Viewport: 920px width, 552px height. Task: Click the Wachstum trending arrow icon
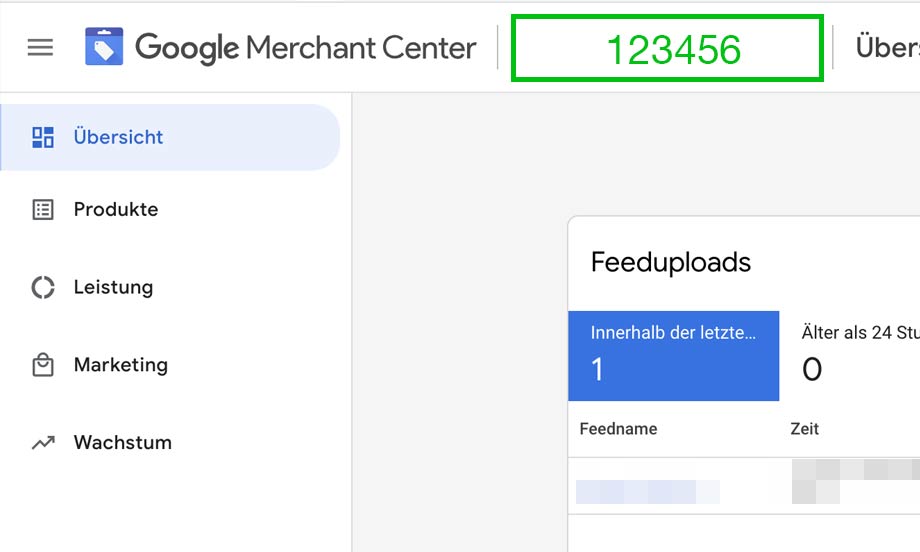(x=43, y=442)
